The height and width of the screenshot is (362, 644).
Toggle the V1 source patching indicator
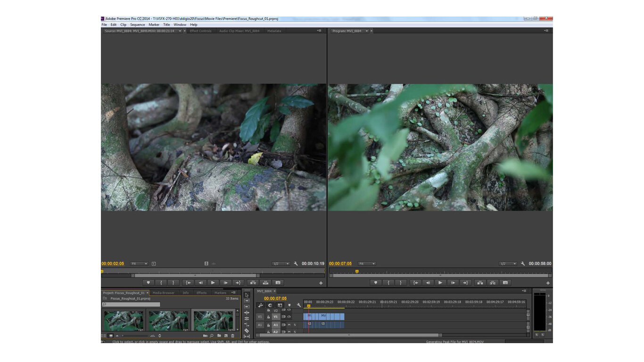(x=260, y=317)
